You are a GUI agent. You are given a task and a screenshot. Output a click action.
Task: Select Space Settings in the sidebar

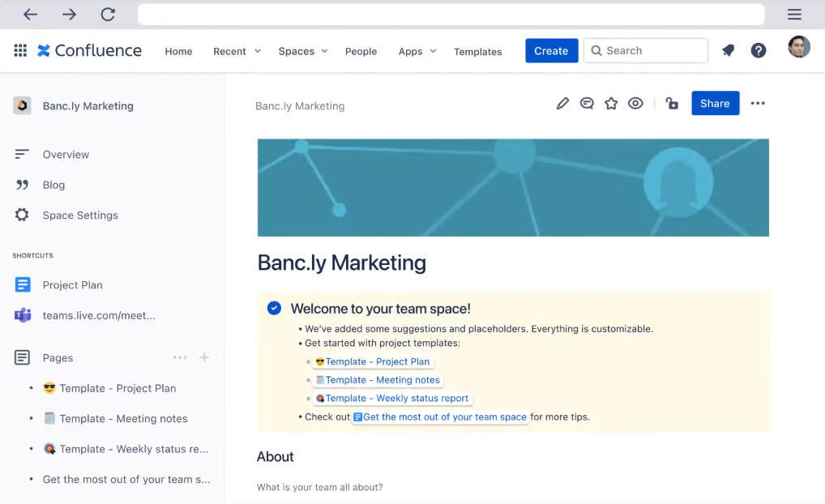click(x=80, y=216)
